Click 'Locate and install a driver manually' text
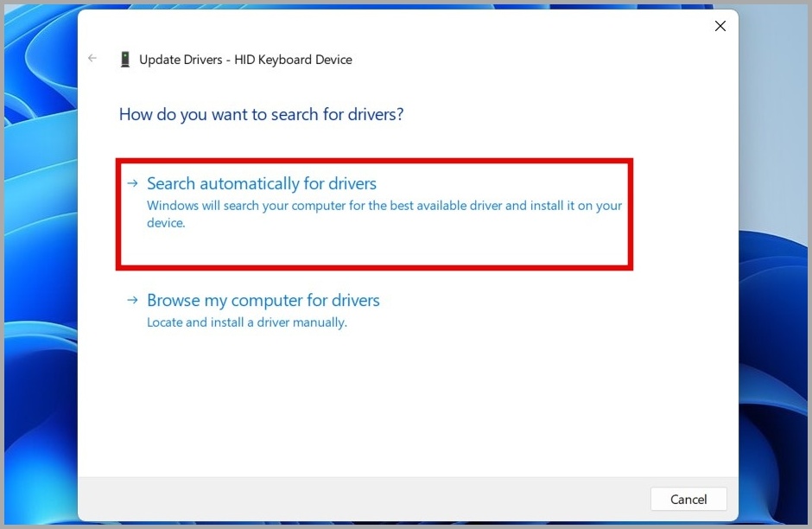Viewport: 812px width, 529px height. 246,322
